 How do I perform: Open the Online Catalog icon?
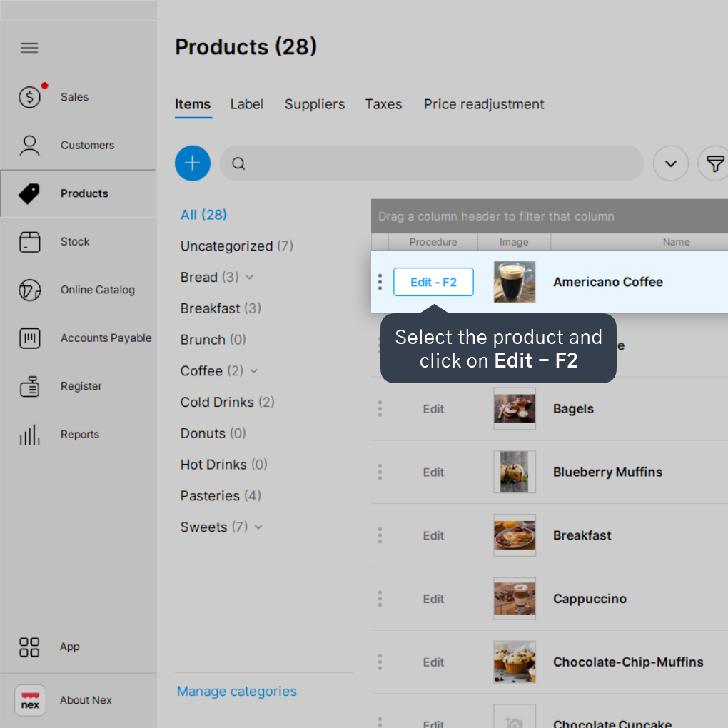click(x=30, y=290)
